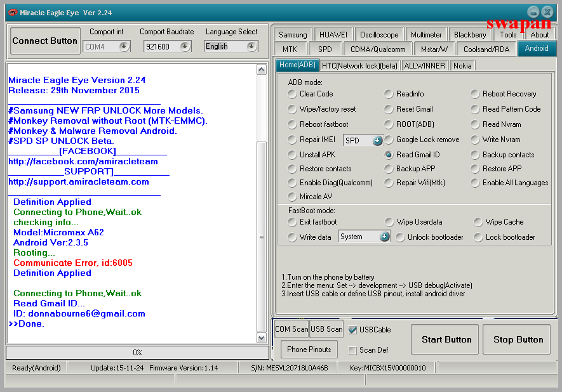The image size is (562, 392).
Task: Select the Home(ADB) sub-tab
Action: coord(297,65)
